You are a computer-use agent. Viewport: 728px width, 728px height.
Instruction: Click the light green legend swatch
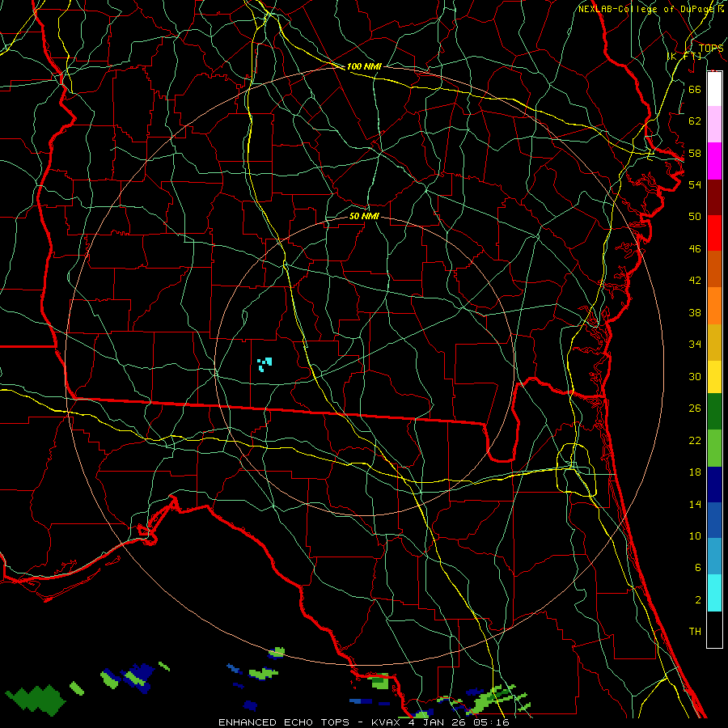pyautogui.click(x=714, y=448)
